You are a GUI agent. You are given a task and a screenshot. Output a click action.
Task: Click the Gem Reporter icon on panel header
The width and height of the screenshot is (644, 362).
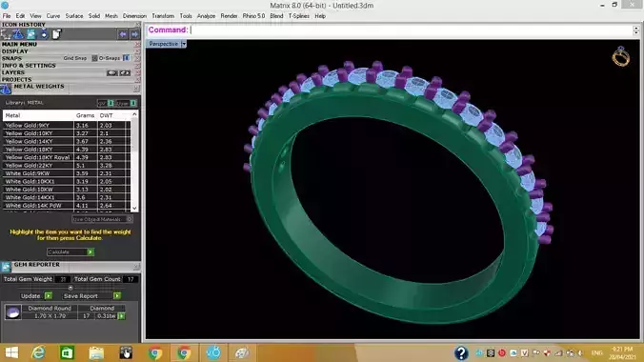point(6,267)
